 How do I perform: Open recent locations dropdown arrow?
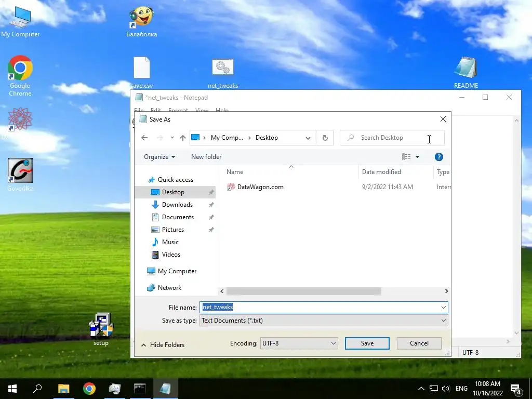172,138
